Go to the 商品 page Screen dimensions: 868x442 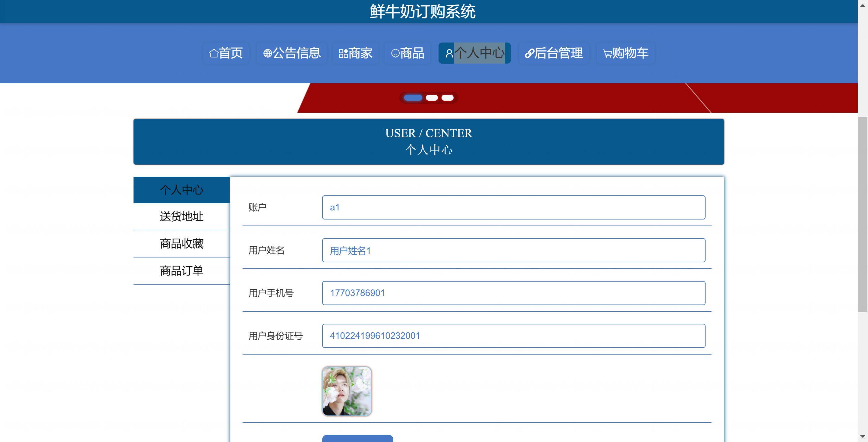[x=407, y=53]
